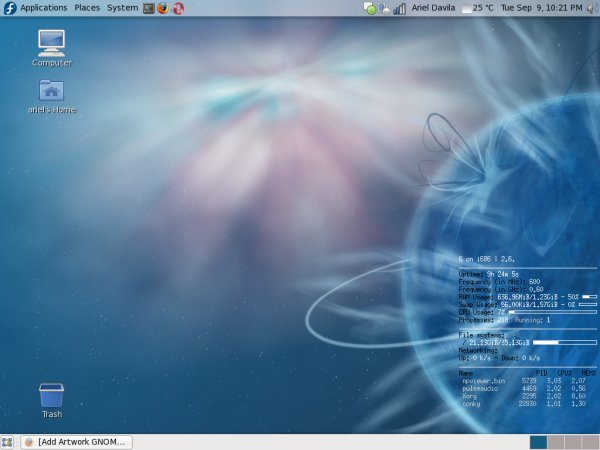Screen dimensions: 600x450
Task: Click the Xorg process row
Action: 524,396
